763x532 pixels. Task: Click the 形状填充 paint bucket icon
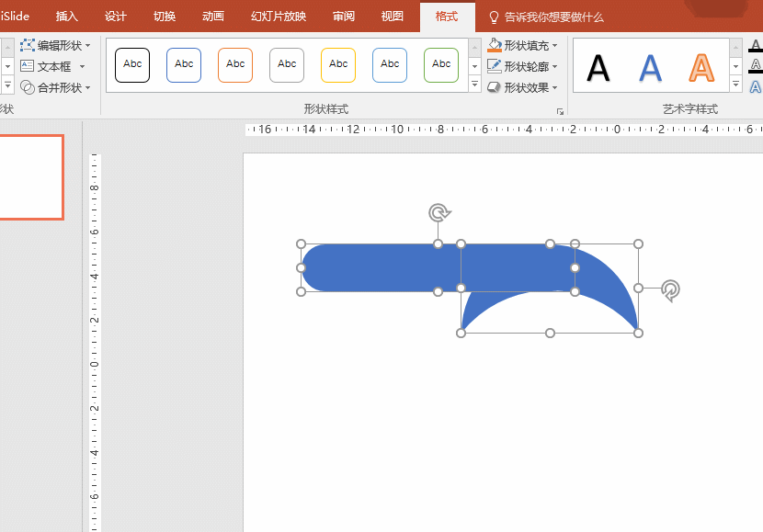(x=495, y=45)
